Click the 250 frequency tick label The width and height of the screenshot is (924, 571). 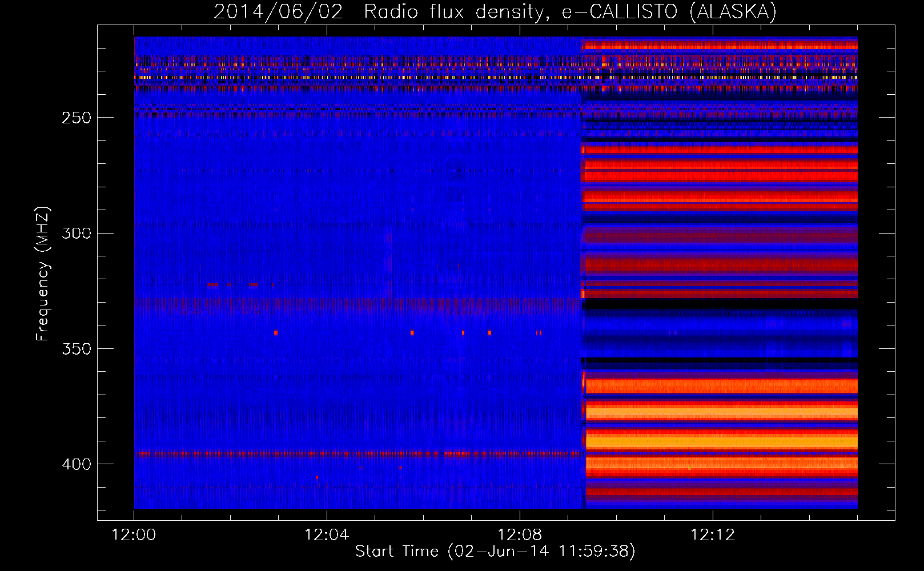[76, 118]
